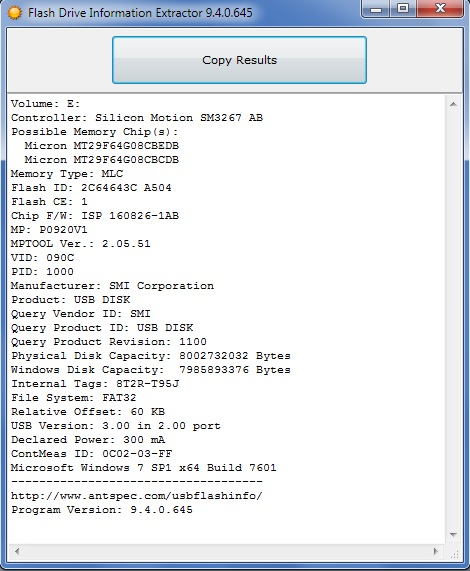Click the 'Flash CE: 1' line
The height and width of the screenshot is (571, 470).
pyautogui.click(x=49, y=201)
